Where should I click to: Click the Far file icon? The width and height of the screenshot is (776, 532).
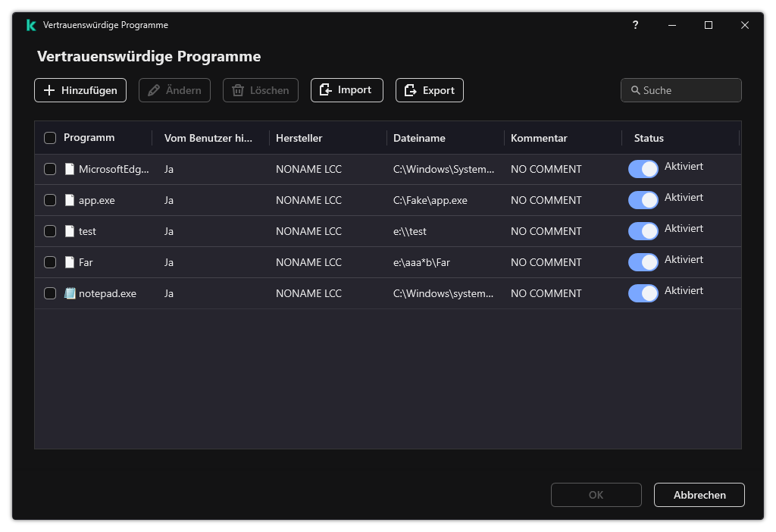(x=70, y=262)
